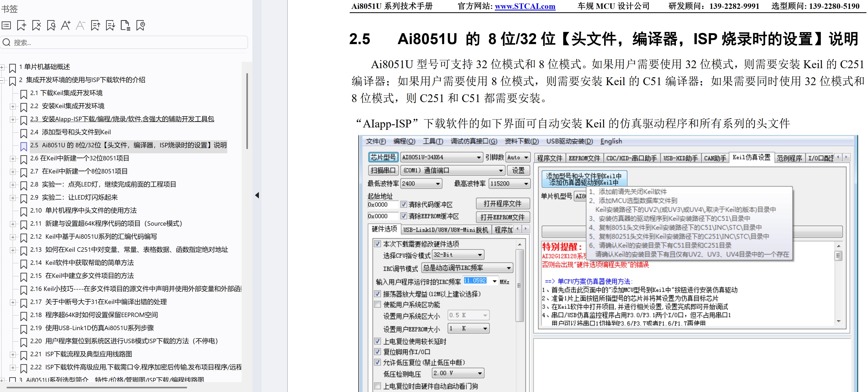Toggle 复位脚用作I/O口 checkbox
This screenshot has width=868, height=392.
pos(378,352)
